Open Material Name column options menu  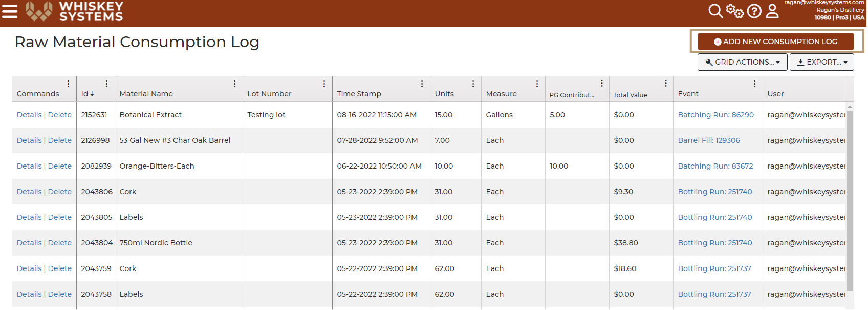coord(234,84)
